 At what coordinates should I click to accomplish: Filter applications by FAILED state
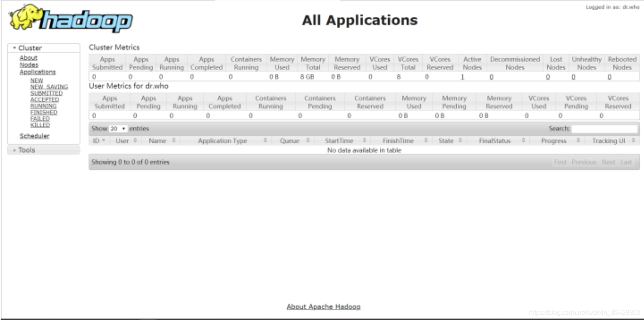(40, 119)
